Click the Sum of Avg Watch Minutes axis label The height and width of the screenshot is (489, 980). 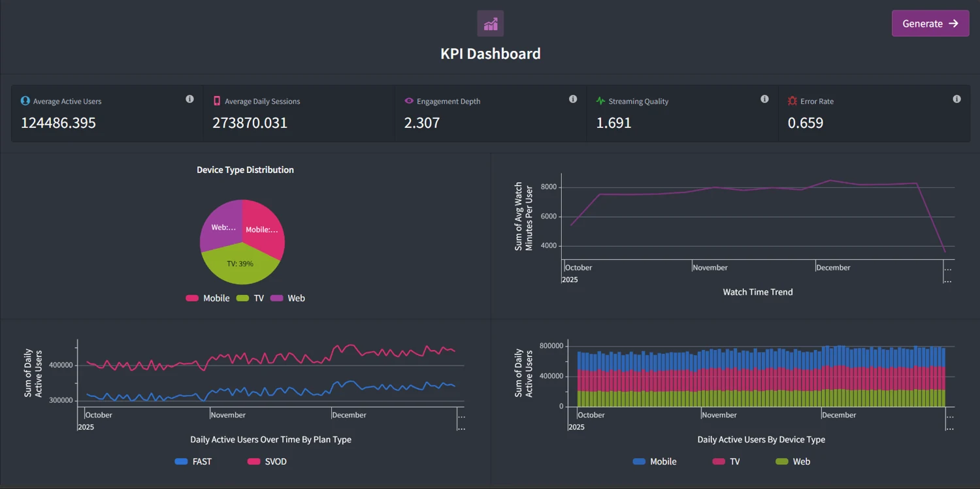(x=524, y=216)
